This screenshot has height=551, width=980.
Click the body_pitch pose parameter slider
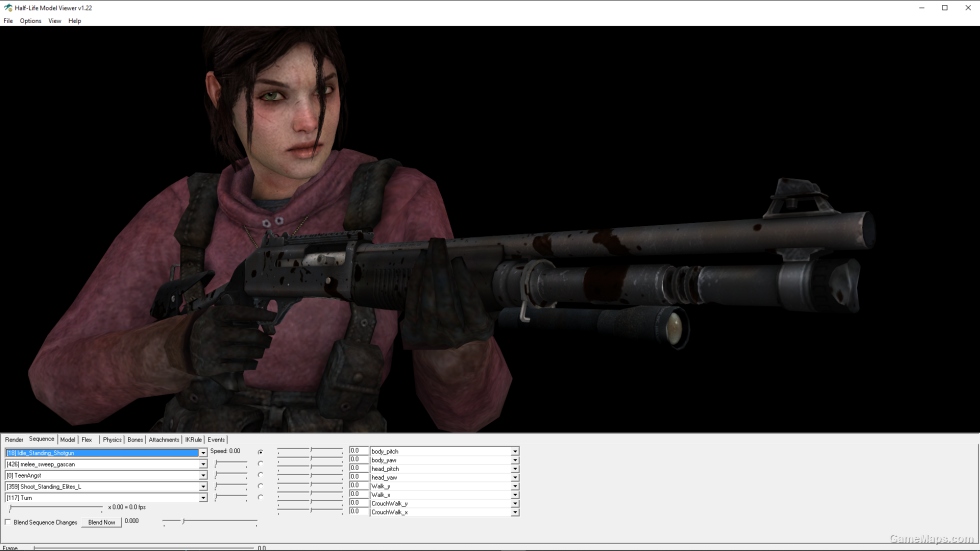click(x=310, y=450)
